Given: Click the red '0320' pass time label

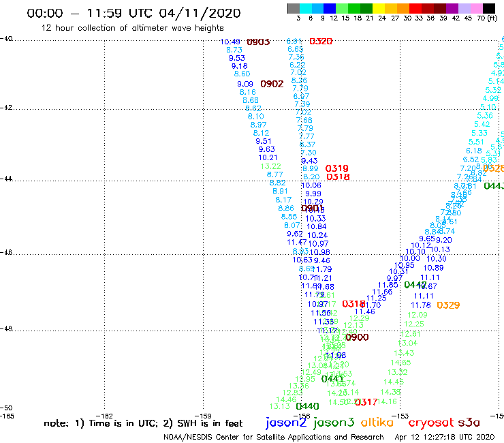Looking at the screenshot, I should click(x=321, y=41).
